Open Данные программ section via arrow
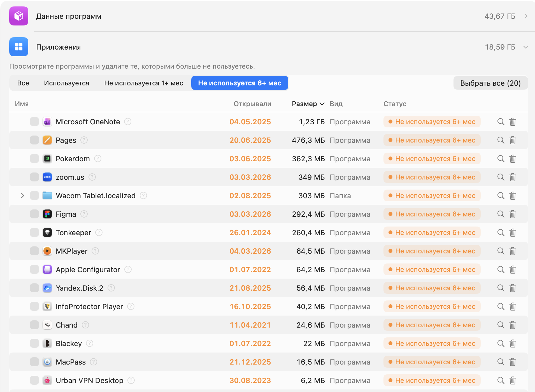Viewport: 535px width, 392px height. (x=526, y=16)
